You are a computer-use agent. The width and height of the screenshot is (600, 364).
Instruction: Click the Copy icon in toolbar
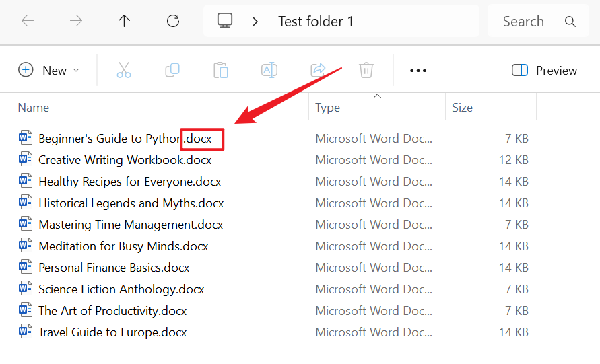(172, 70)
